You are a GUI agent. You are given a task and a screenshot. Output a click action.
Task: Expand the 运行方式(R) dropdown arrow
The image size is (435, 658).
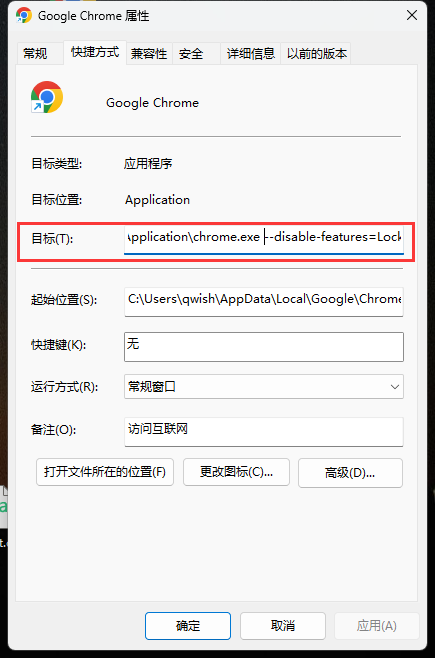(394, 386)
